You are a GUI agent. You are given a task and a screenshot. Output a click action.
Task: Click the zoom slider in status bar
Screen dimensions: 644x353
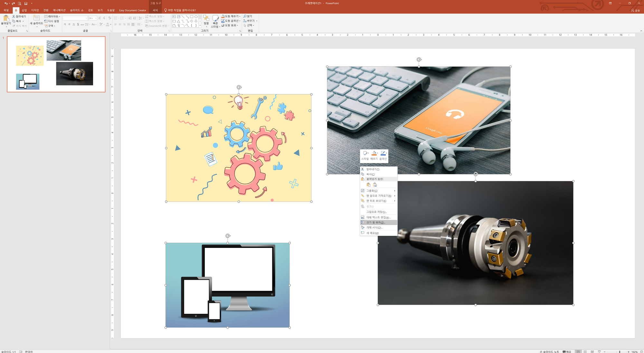pos(619,351)
